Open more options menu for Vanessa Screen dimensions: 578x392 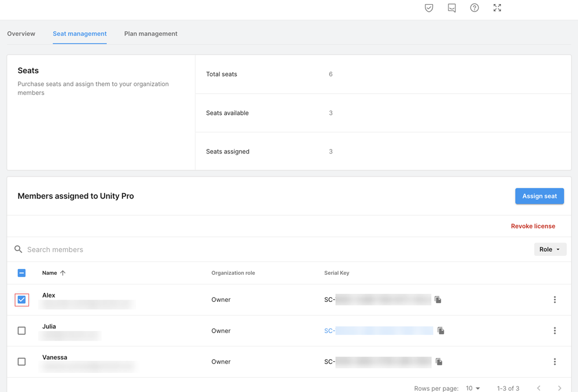coord(555,361)
